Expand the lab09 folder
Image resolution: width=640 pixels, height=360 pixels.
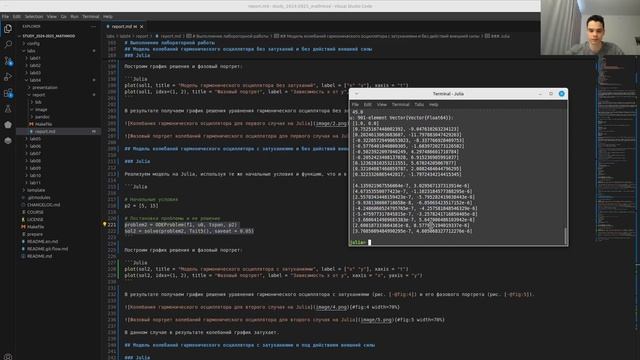tap(35, 168)
